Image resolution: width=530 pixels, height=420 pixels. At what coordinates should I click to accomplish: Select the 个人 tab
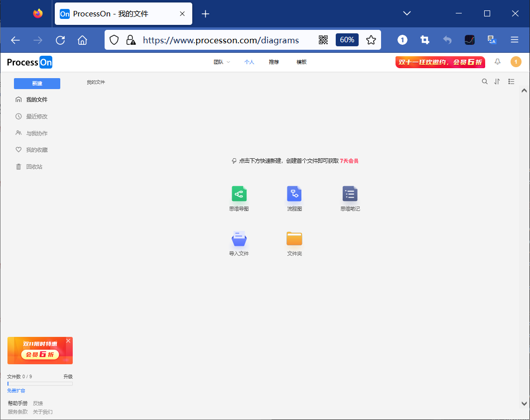249,62
